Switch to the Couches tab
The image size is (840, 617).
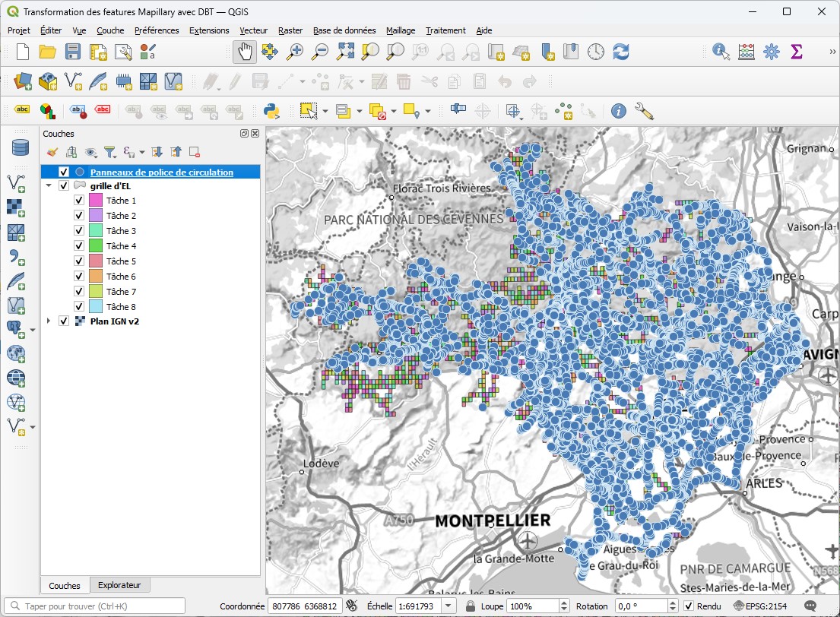[65, 585]
